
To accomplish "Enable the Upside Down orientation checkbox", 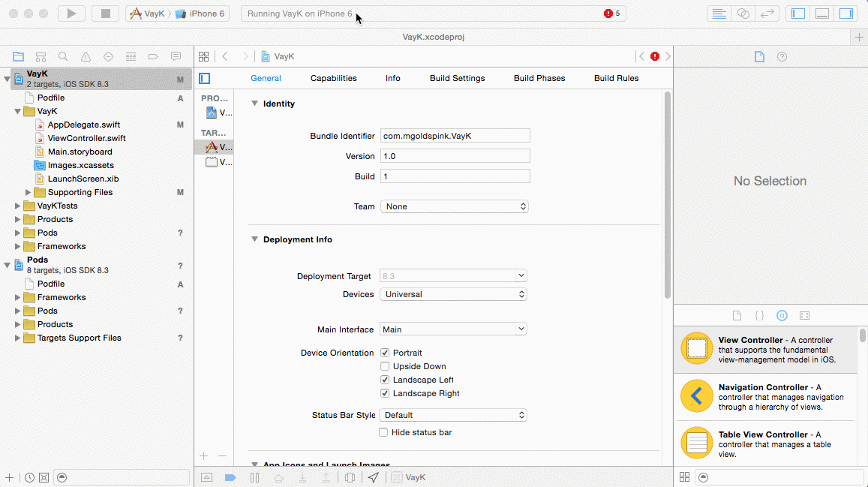I will tap(385, 366).
